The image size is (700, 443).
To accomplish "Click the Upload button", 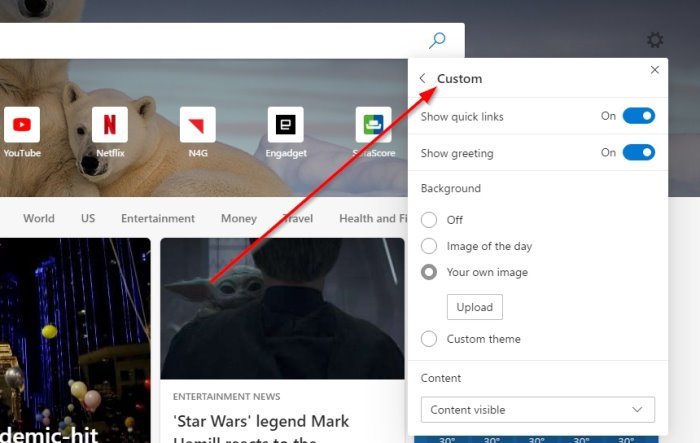I will (475, 307).
